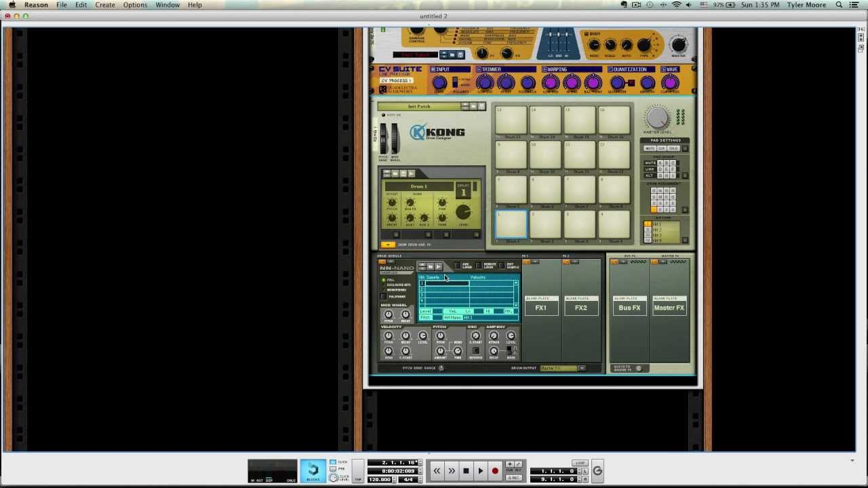
Task: Open the Create menu
Action: click(x=104, y=5)
